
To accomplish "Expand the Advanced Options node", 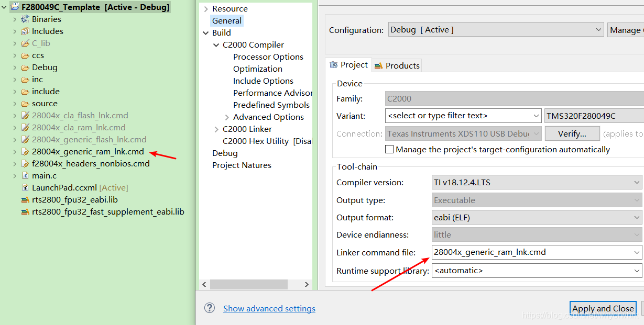I will 227,117.
